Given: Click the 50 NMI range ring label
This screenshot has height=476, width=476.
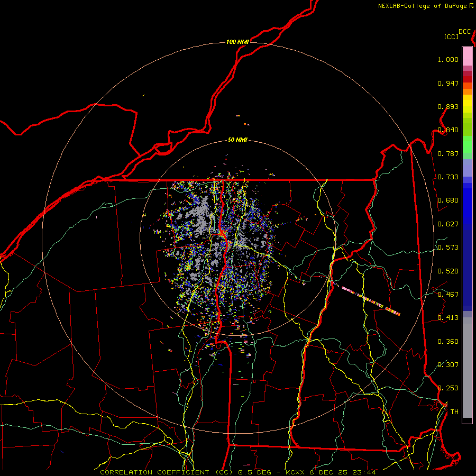Looking at the screenshot, I should pos(237,140).
